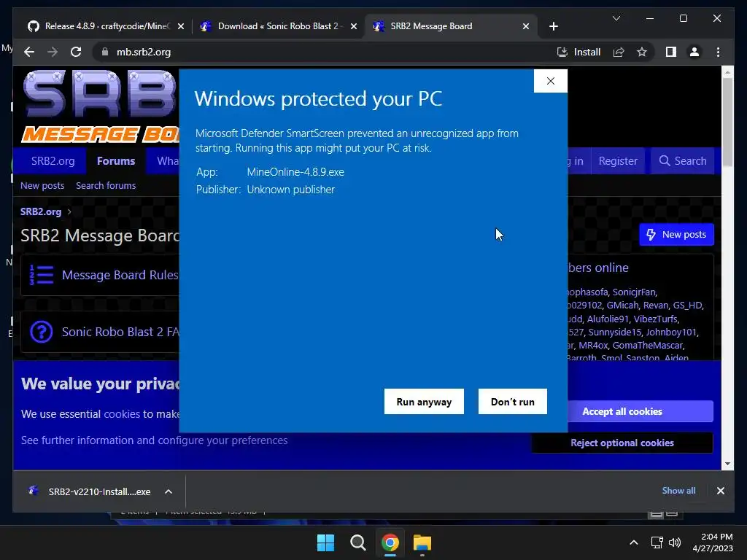Open the tab search dropdown chevron
The image size is (747, 560).
[616, 18]
